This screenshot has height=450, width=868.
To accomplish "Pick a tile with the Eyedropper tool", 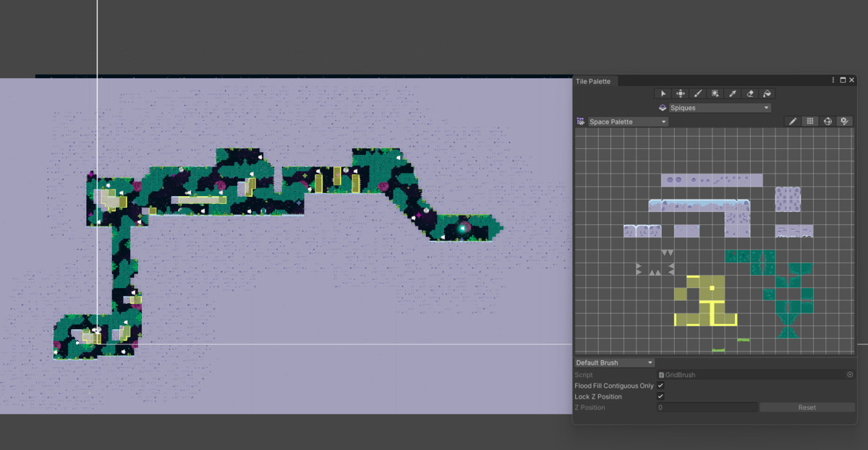I will click(733, 93).
